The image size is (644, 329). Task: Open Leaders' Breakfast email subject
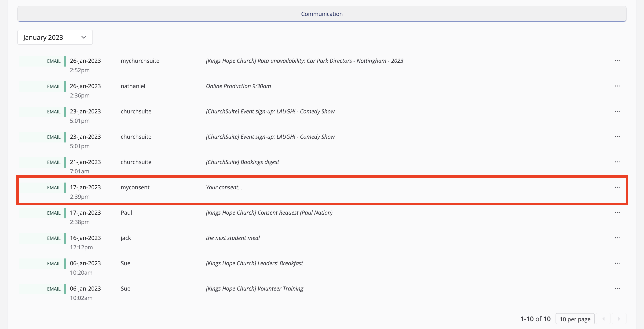[254, 263]
